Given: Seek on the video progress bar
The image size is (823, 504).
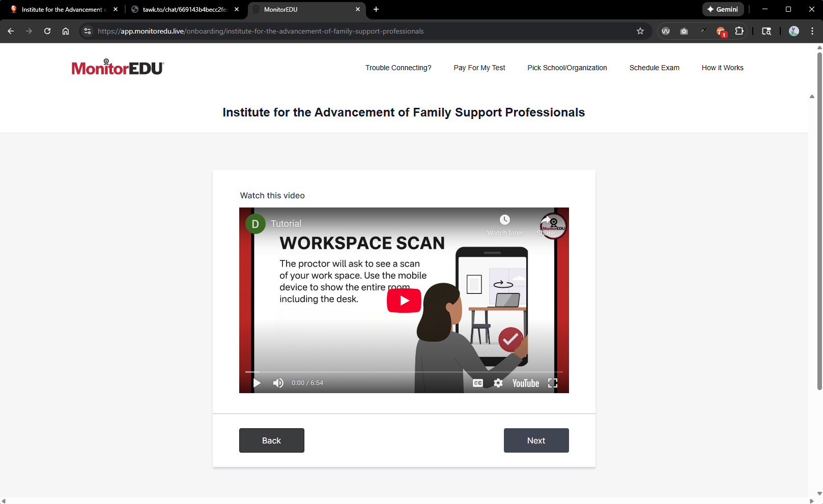Looking at the screenshot, I should [404, 372].
